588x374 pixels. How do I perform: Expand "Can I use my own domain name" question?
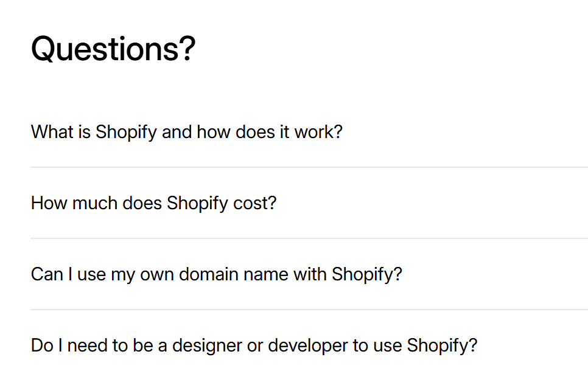(217, 274)
